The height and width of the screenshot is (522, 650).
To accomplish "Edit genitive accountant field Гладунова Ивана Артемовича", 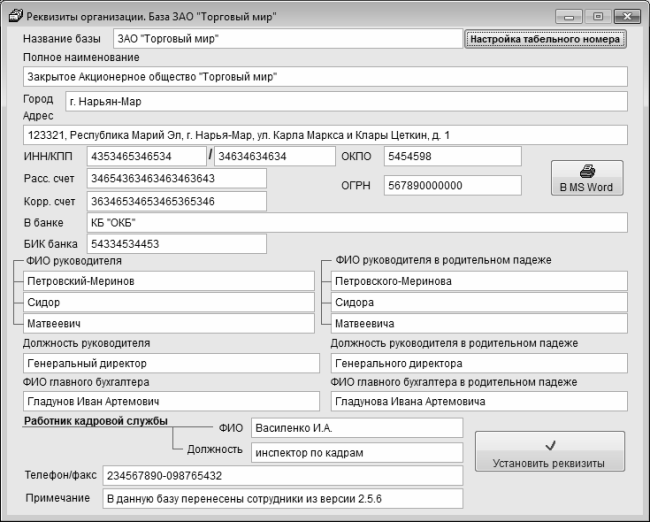I will tap(479, 401).
